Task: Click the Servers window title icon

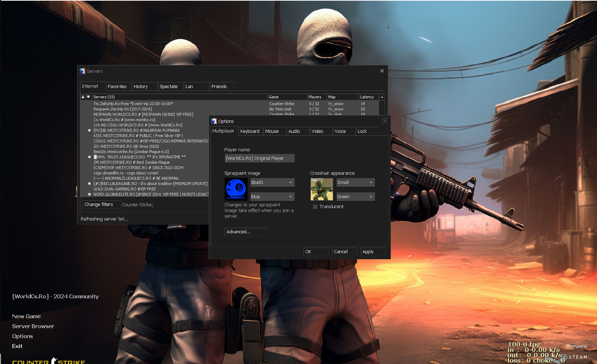Action: tap(82, 71)
